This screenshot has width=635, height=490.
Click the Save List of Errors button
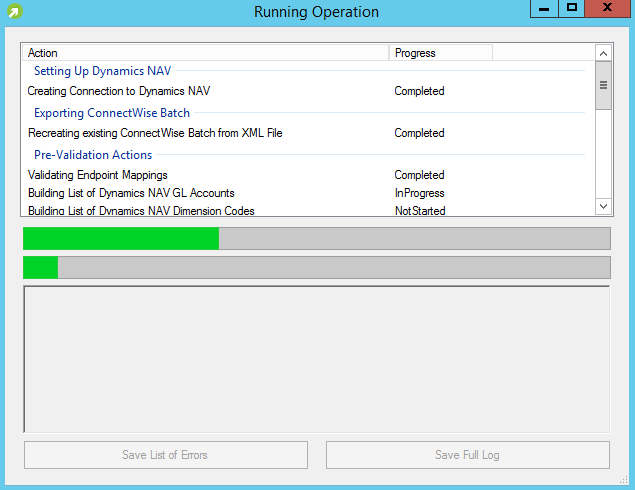tap(166, 455)
